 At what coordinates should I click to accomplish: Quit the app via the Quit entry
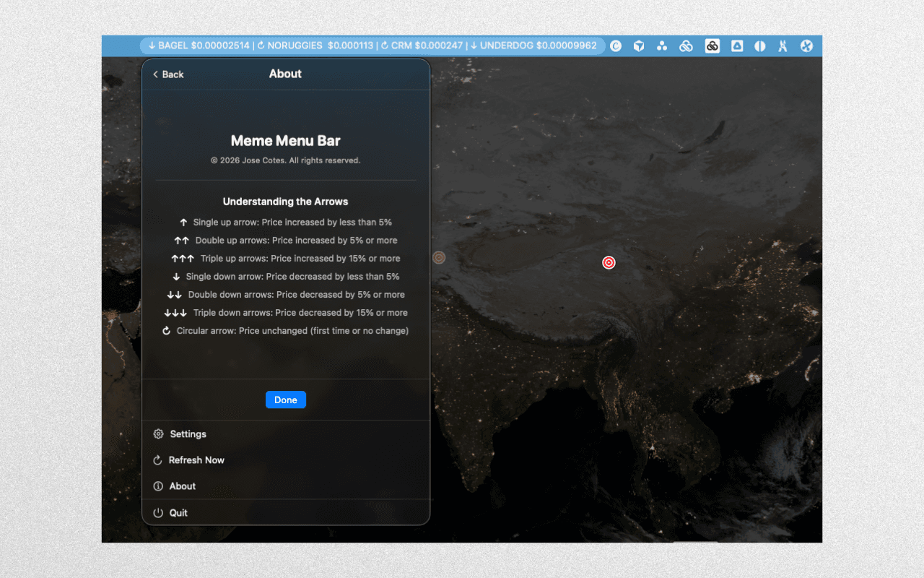click(180, 512)
